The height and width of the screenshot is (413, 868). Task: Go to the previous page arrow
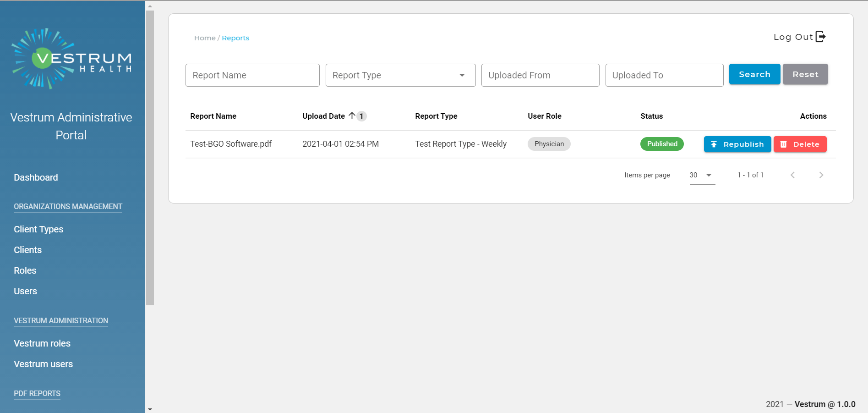point(792,175)
